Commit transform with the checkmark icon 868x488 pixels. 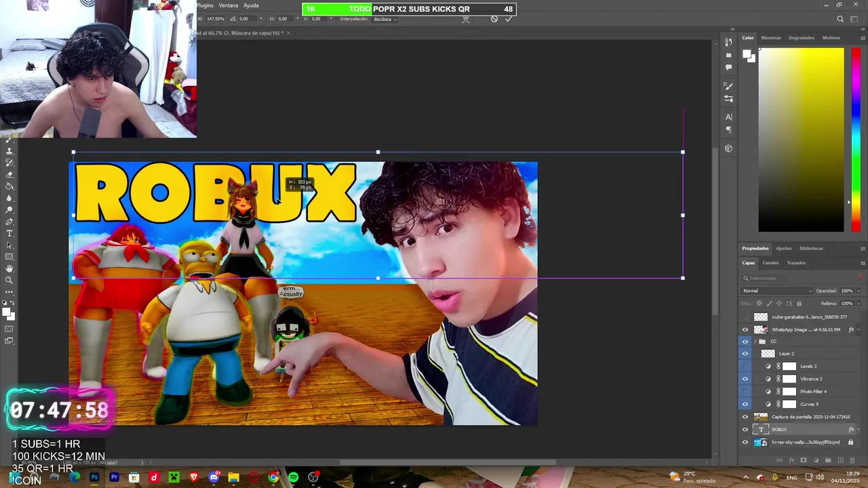click(509, 19)
